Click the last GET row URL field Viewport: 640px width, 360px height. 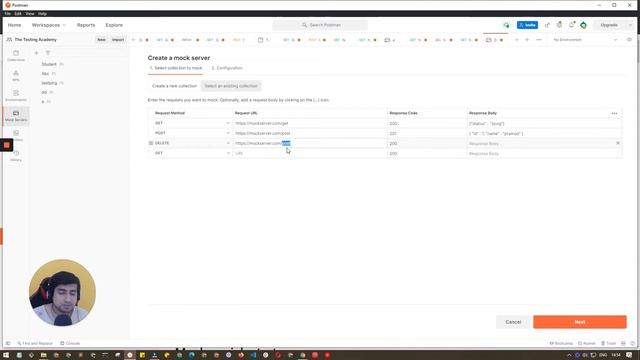click(x=309, y=153)
